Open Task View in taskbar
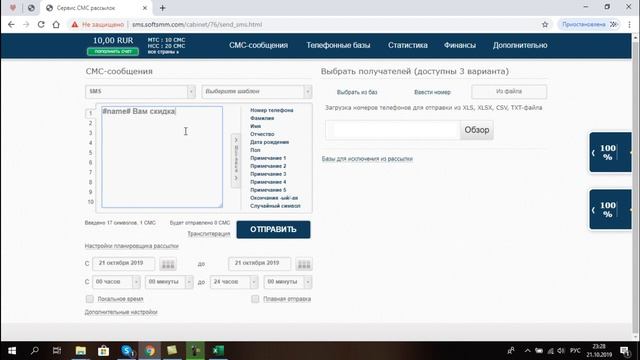The image size is (640, 360). tap(57, 351)
